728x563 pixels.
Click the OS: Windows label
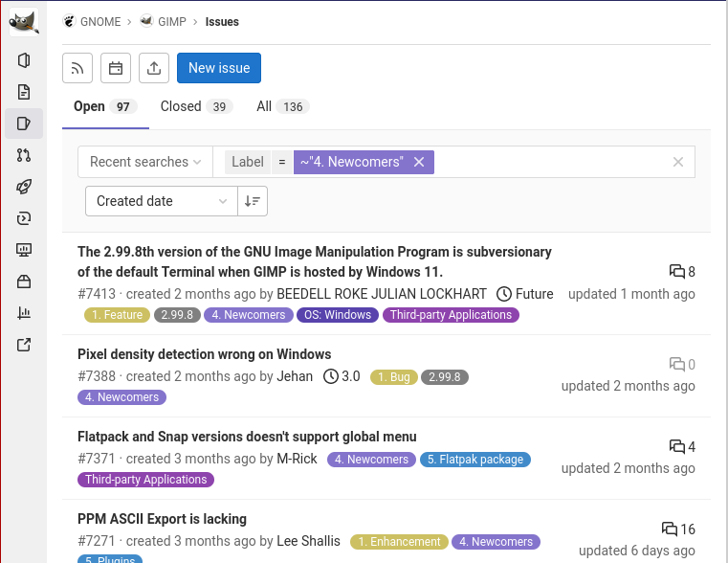338,315
